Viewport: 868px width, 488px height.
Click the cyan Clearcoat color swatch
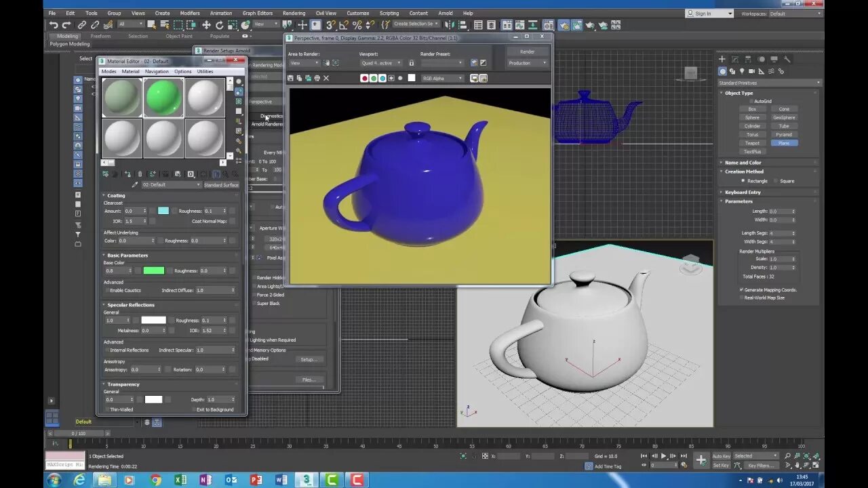point(163,211)
